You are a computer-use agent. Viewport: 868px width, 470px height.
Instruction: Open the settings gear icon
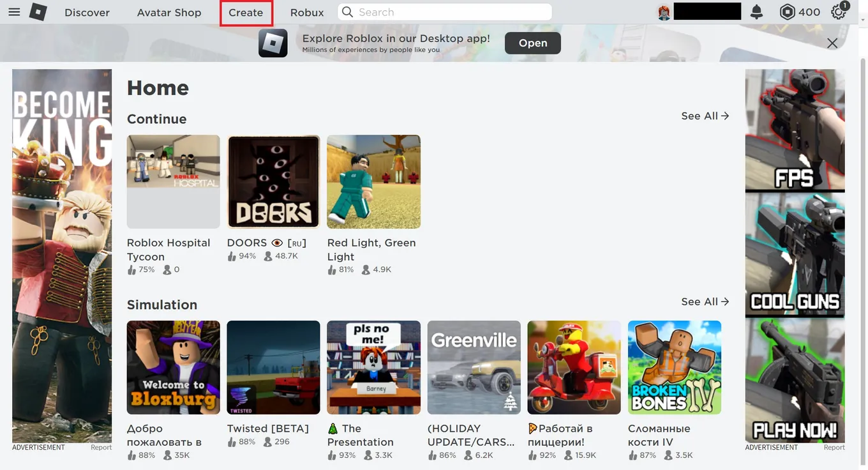point(838,12)
